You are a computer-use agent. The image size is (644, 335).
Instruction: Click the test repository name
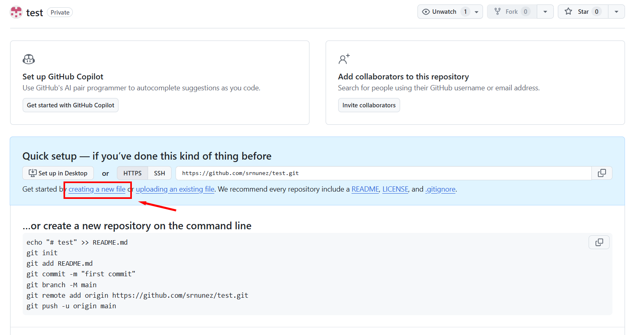pyautogui.click(x=34, y=13)
